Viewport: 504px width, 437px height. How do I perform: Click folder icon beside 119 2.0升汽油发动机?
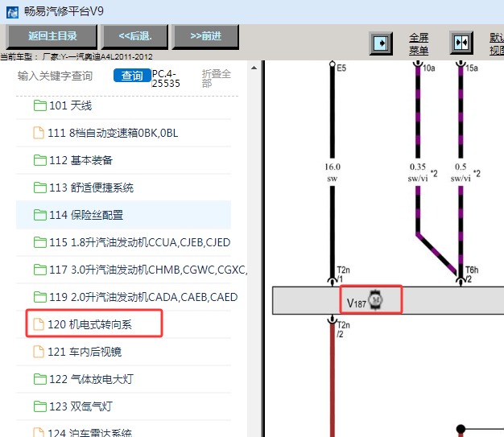[x=40, y=297]
